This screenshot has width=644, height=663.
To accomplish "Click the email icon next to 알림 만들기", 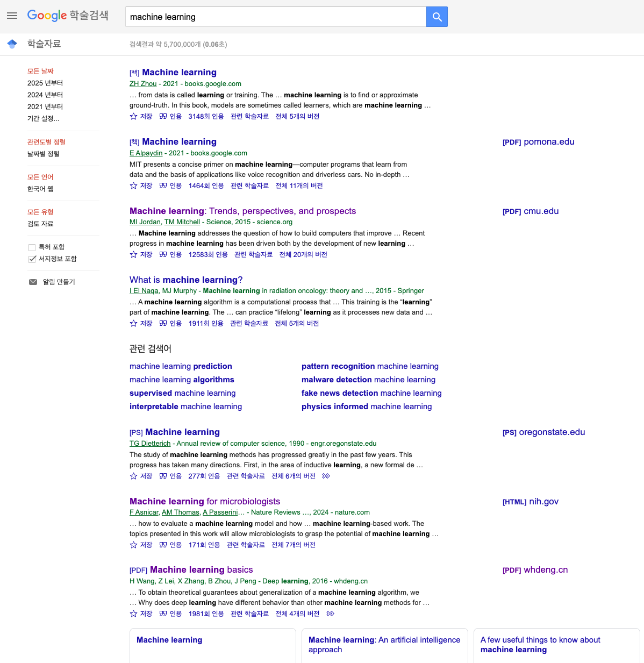I will coord(33,282).
